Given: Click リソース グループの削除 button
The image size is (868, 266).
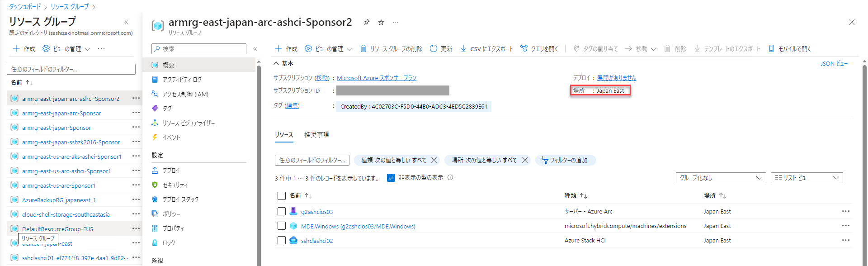Looking at the screenshot, I should [391, 49].
